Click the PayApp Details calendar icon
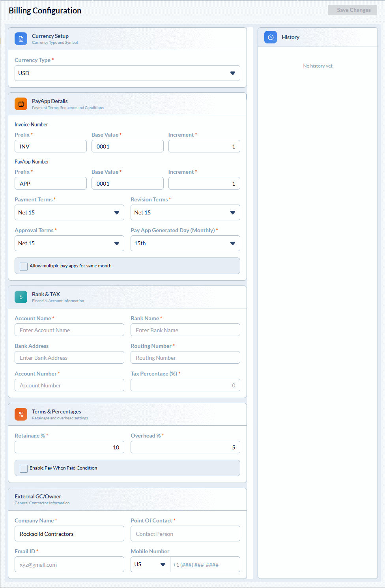385x588 pixels. [x=21, y=104]
